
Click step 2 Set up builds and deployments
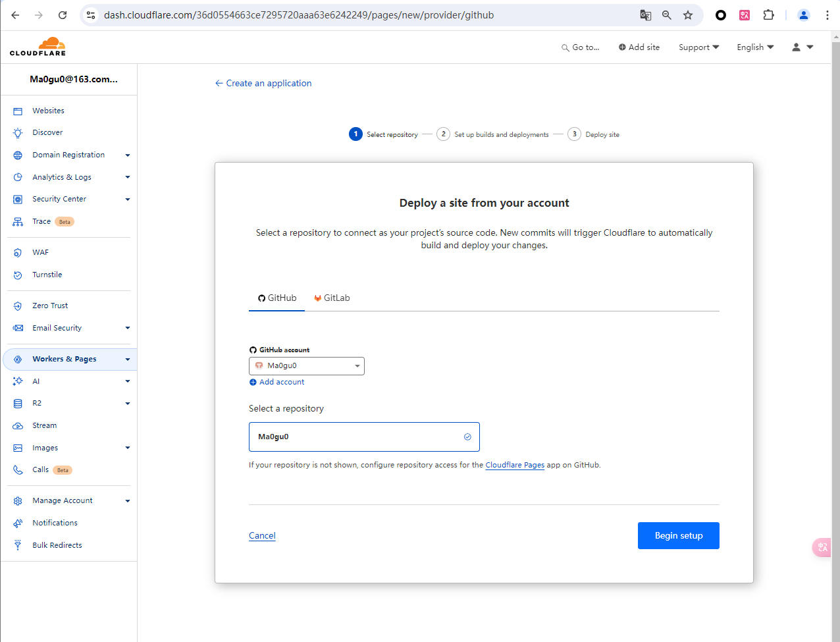492,134
